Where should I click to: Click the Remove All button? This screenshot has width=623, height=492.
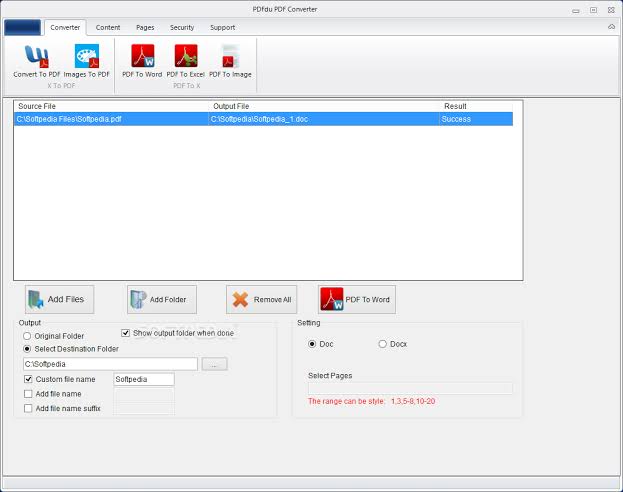261,299
